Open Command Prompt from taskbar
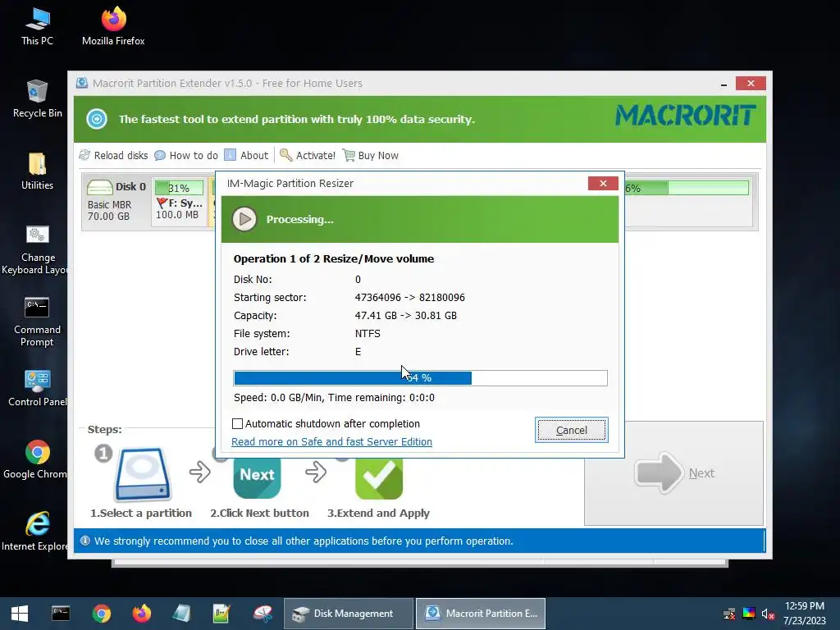Viewport: 840px width, 630px height. click(61, 614)
